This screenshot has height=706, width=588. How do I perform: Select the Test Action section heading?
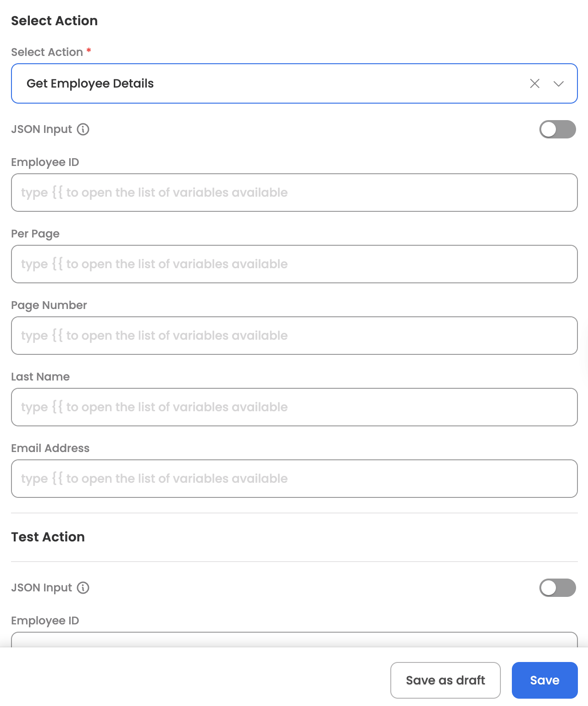pyautogui.click(x=48, y=537)
